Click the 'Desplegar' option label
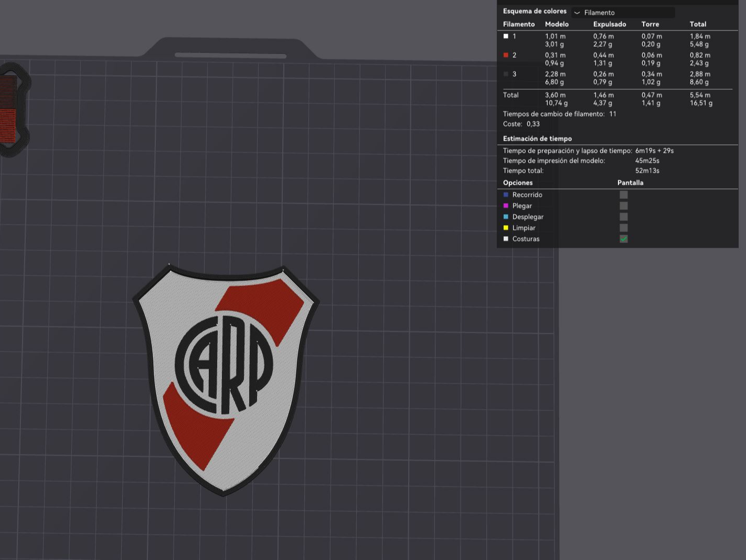Image resolution: width=746 pixels, height=560 pixels. tap(528, 217)
